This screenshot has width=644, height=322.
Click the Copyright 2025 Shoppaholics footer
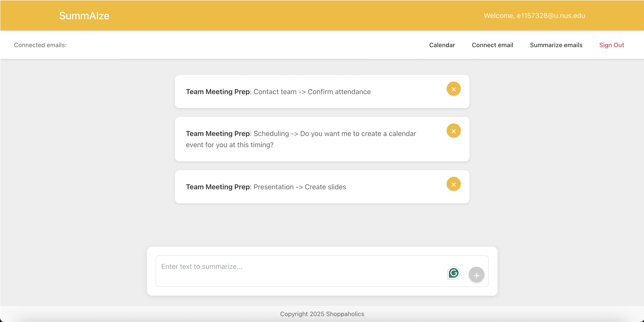point(322,314)
